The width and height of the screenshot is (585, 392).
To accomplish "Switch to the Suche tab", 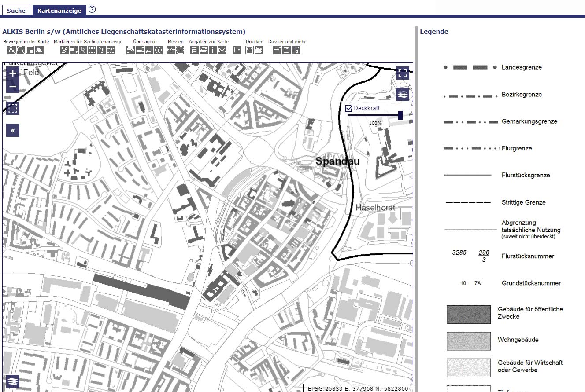I will (x=16, y=11).
